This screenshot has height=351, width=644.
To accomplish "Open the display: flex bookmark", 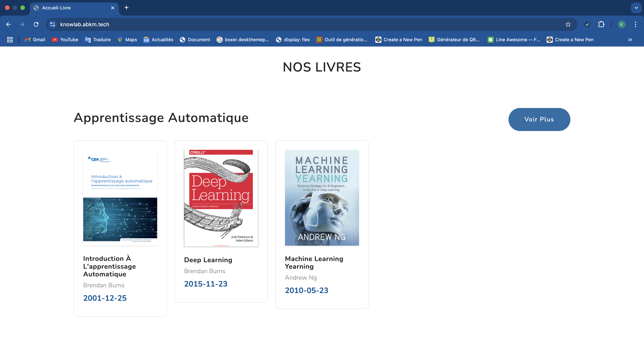I will pos(293,40).
